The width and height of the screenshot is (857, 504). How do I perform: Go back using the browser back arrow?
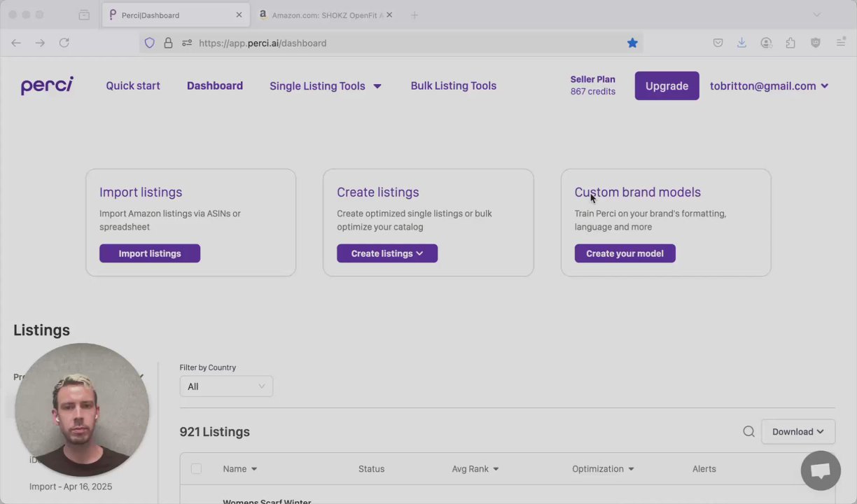pyautogui.click(x=16, y=43)
